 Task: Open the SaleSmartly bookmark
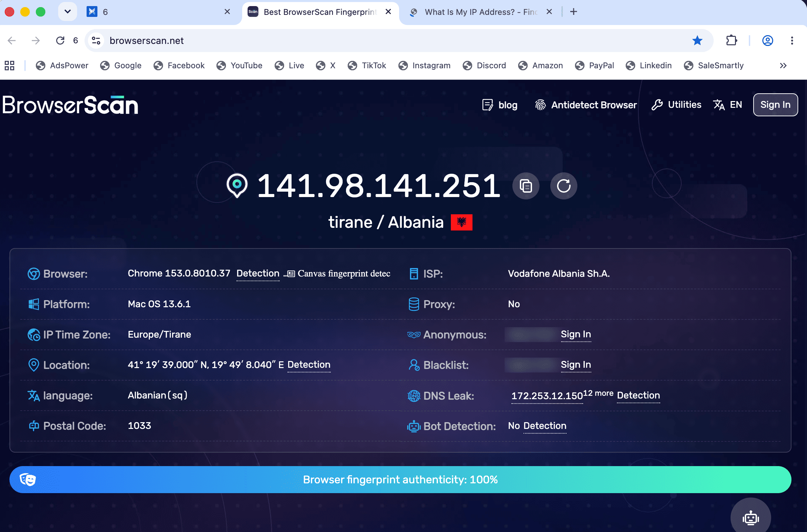tap(714, 66)
